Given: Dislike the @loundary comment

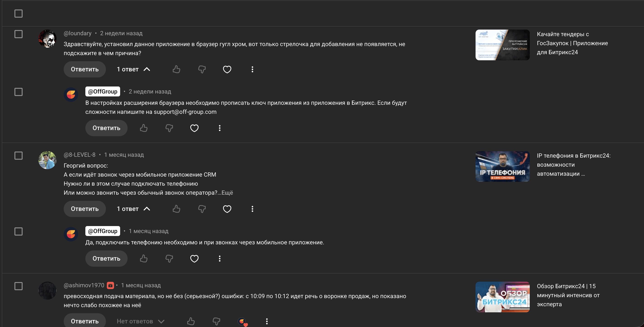Looking at the screenshot, I should tap(202, 69).
